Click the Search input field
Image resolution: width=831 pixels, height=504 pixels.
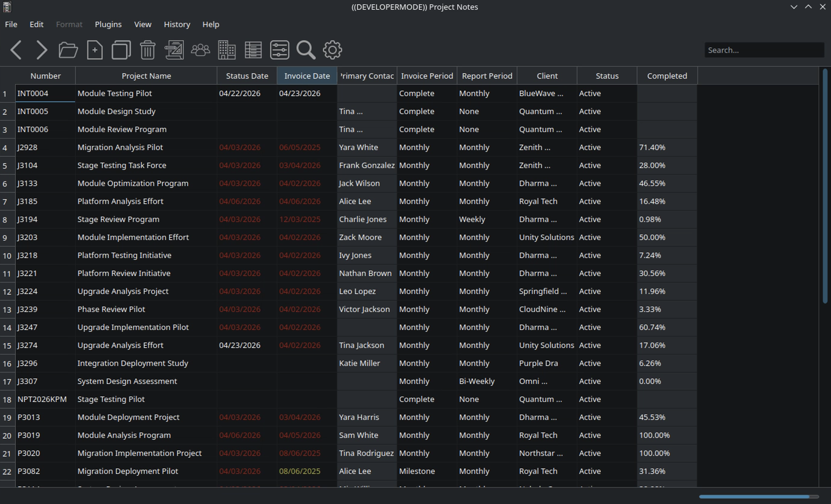[x=764, y=50]
